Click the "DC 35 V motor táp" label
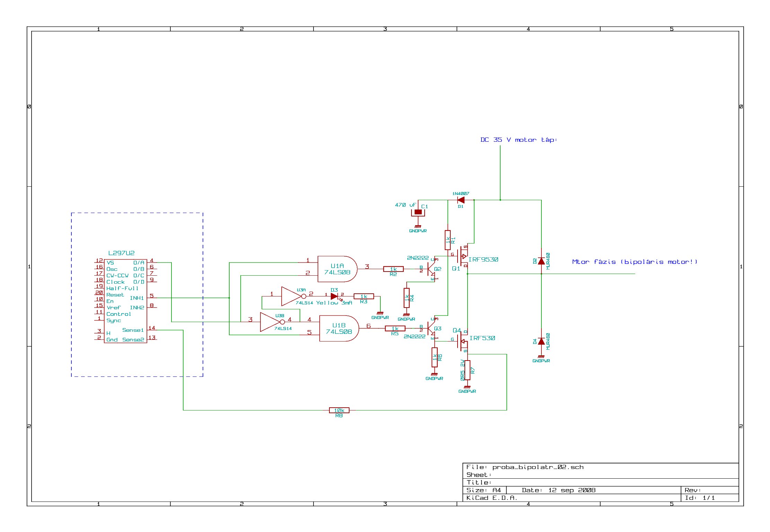The width and height of the screenshot is (770, 532). (519, 140)
